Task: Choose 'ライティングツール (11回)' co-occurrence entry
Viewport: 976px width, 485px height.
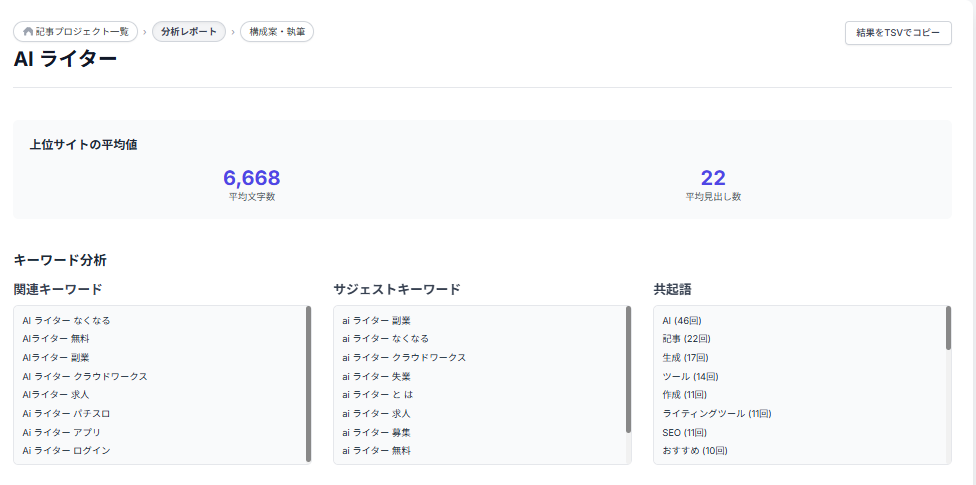Action: tap(716, 414)
